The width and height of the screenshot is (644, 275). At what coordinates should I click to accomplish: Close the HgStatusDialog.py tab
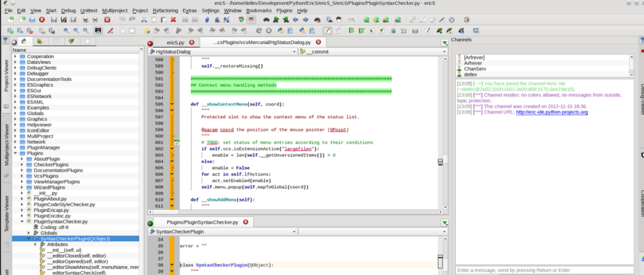(x=318, y=42)
